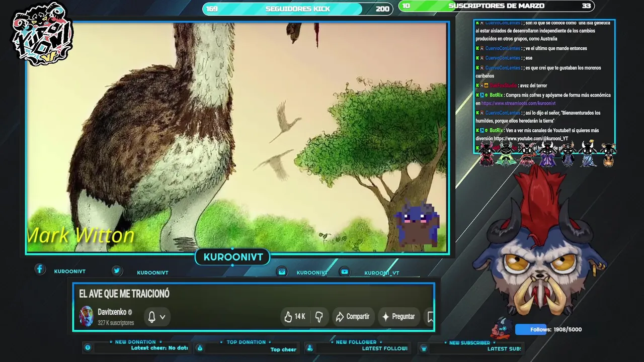Click the Top Donation money bag icon
644x362 pixels.
pyautogui.click(x=200, y=348)
